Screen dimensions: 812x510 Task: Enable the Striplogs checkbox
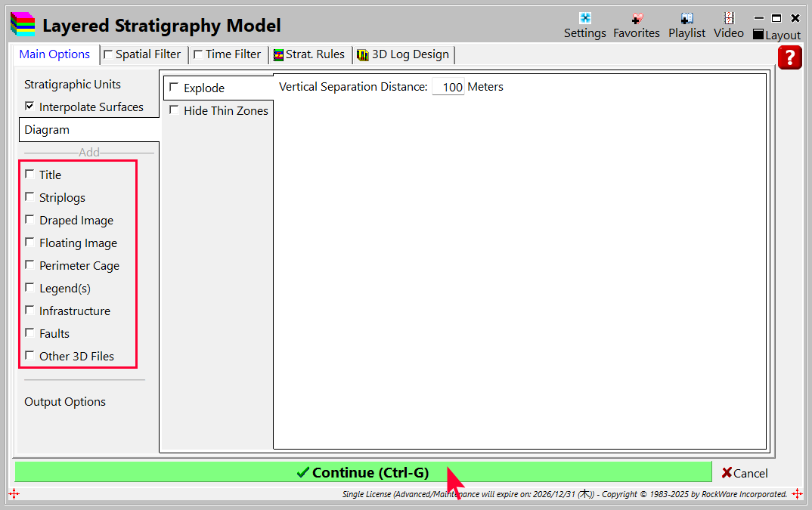(x=29, y=197)
